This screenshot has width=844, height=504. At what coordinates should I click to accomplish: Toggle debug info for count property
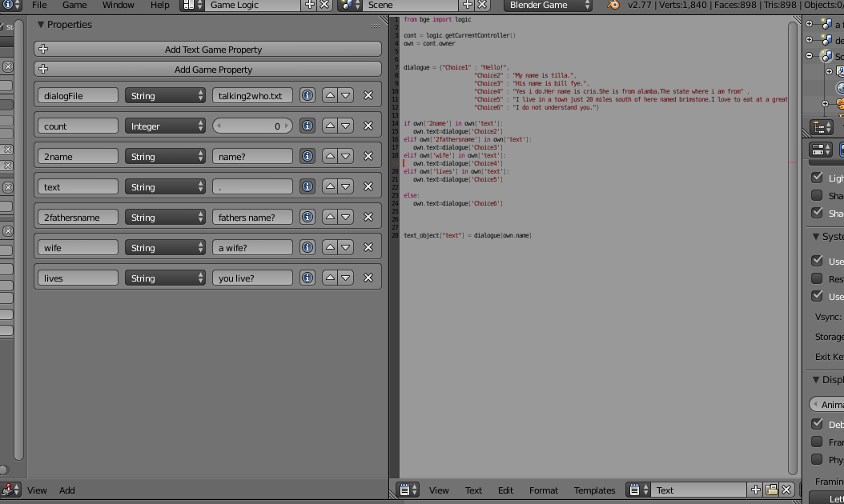pos(307,126)
